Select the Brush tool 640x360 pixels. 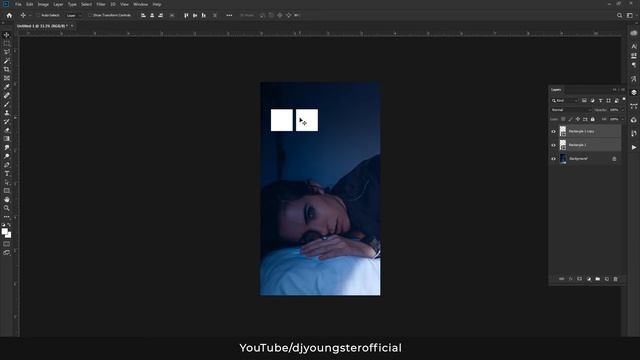click(x=7, y=104)
